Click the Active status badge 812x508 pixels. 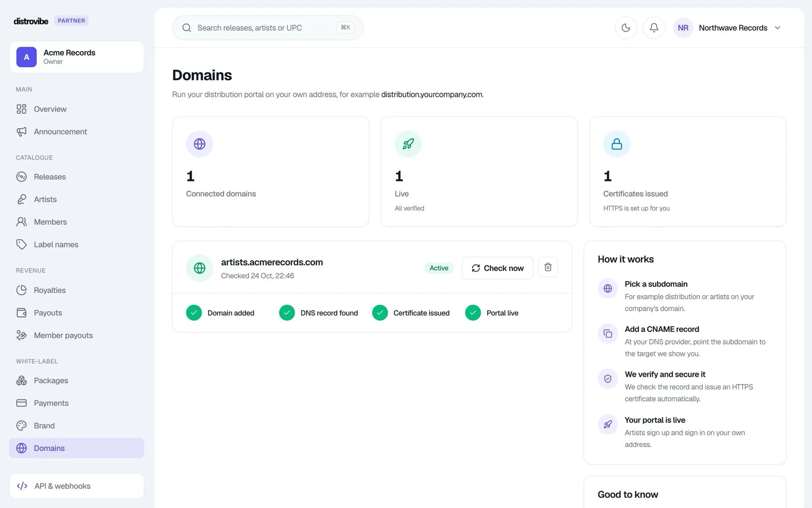tap(439, 268)
